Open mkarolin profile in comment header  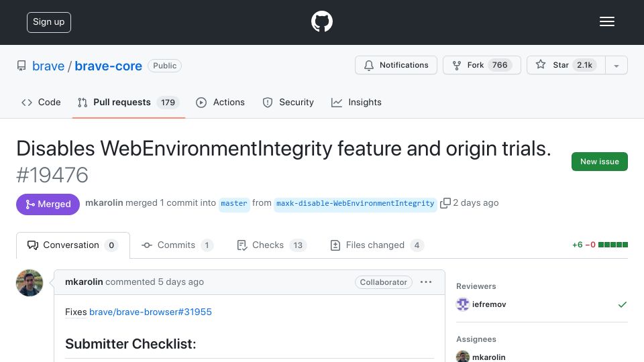[x=84, y=282]
